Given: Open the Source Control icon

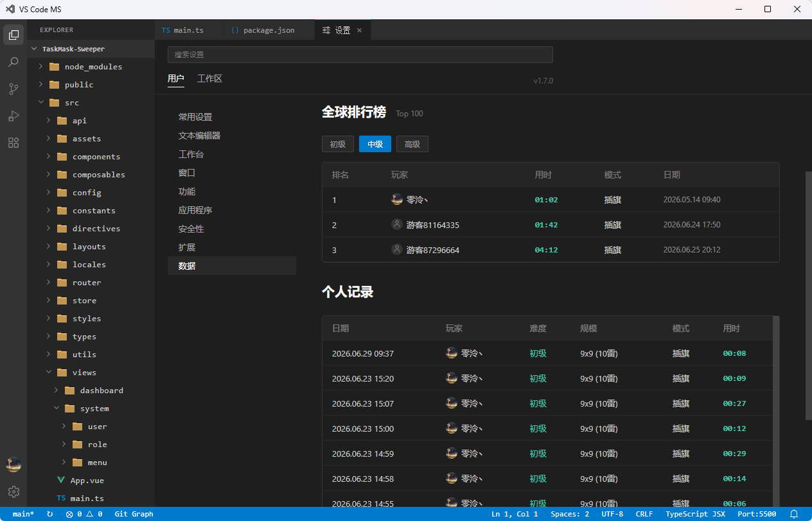Looking at the screenshot, I should coord(13,89).
